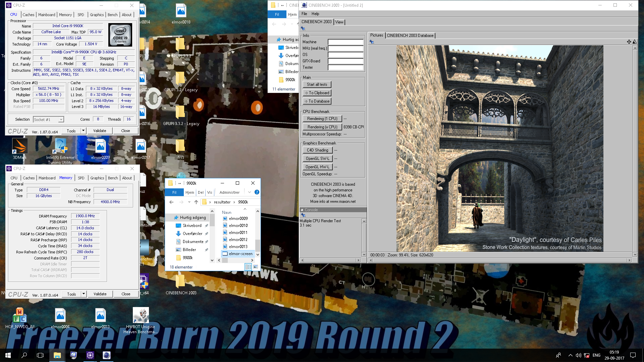This screenshot has width=644, height=362.
Task: Open HOF_NVVDD_All desktop shortcut
Action: (x=20, y=318)
